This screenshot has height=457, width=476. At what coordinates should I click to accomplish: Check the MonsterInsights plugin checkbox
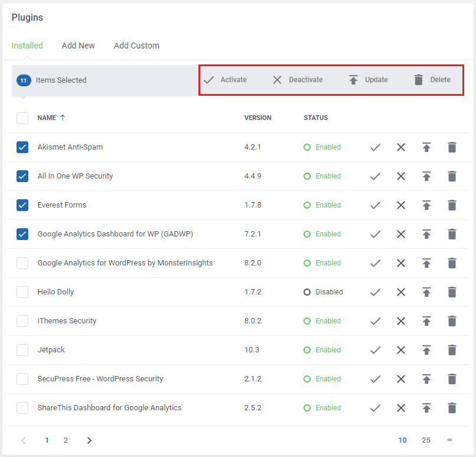[x=22, y=263]
